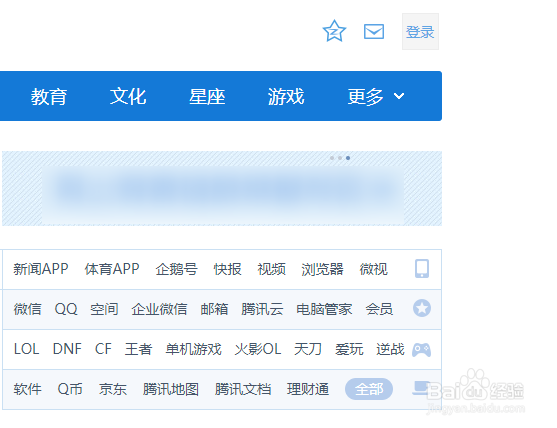
Task: Open the 体育APP link
Action: coord(112,269)
